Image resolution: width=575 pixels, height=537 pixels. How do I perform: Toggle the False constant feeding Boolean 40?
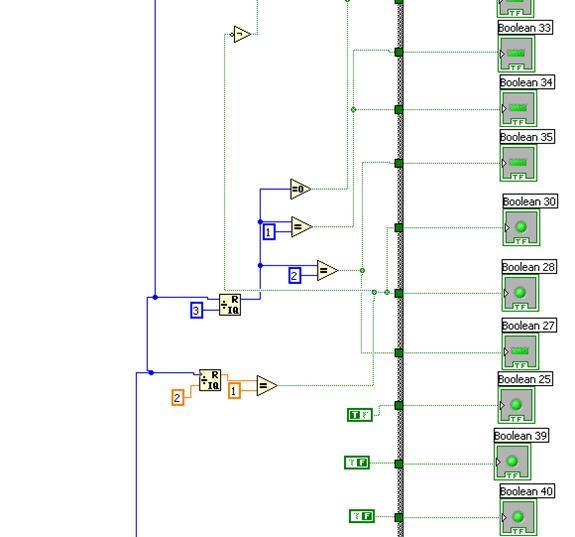tap(362, 516)
